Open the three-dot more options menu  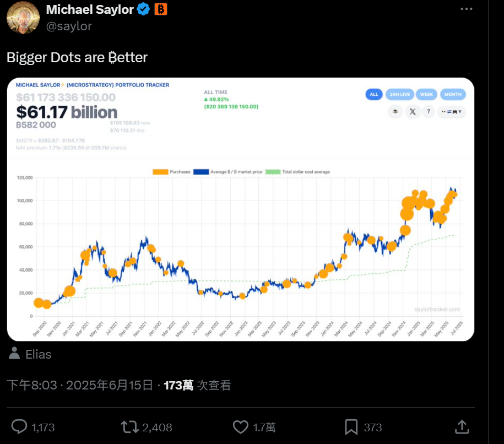465,10
